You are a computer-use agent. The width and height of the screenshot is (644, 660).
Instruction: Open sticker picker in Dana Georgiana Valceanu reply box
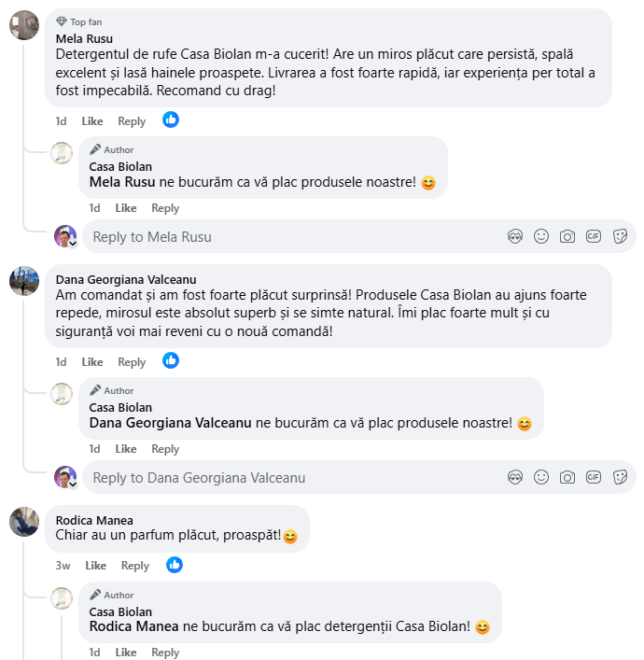(620, 477)
